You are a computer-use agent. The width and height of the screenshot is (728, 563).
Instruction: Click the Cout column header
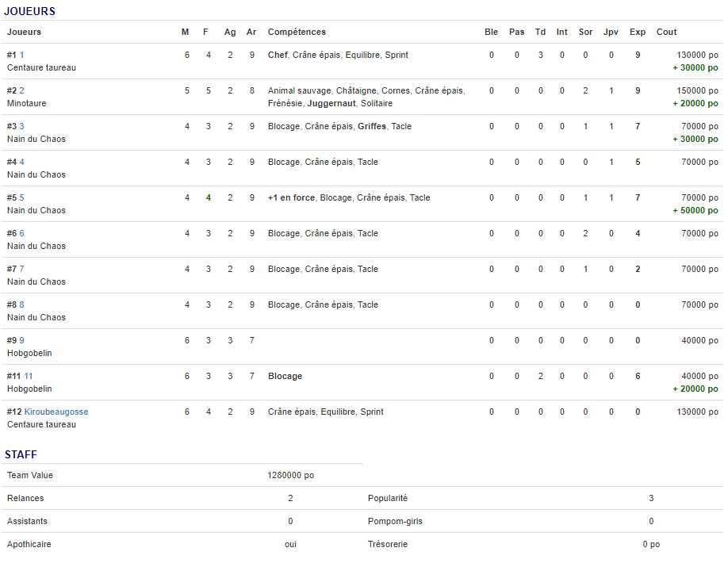666,32
